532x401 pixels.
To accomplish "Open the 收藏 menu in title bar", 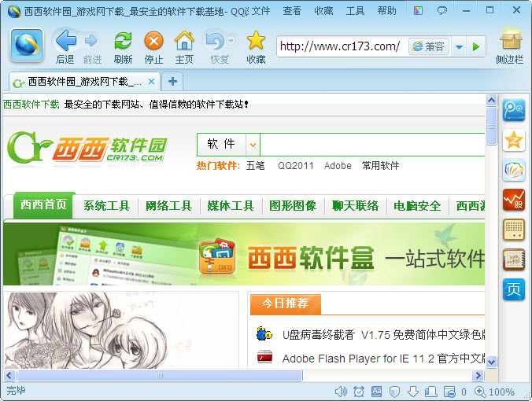I will [323, 11].
